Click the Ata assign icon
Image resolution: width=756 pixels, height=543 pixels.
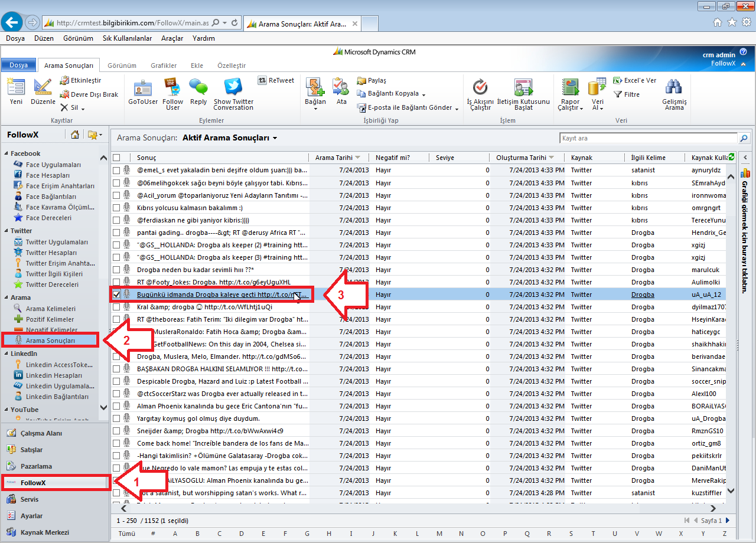[x=341, y=87]
